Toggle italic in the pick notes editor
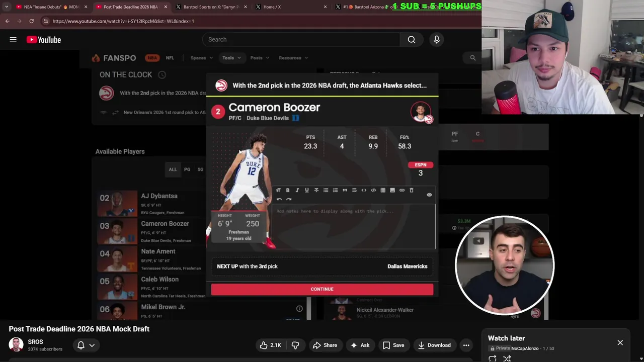Screen dimensions: 644x362 pyautogui.click(x=297, y=190)
